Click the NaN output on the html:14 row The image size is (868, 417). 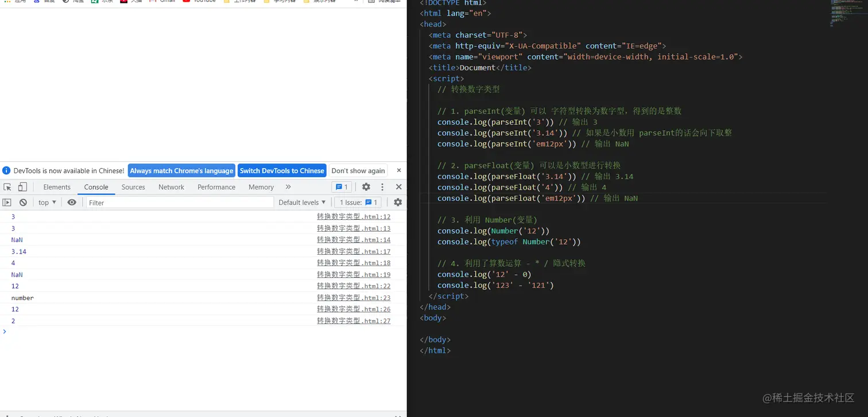point(17,240)
